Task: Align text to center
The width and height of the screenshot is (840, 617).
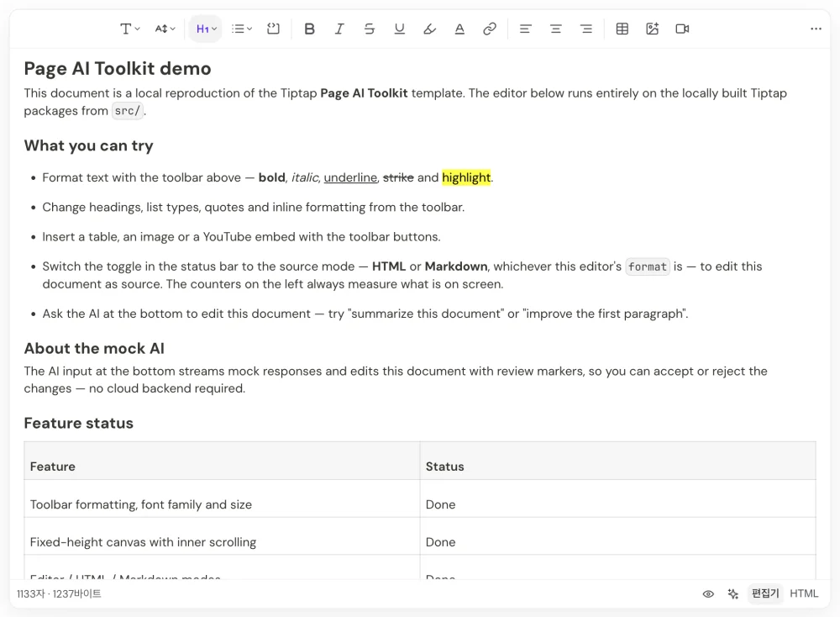Action: [x=555, y=29]
